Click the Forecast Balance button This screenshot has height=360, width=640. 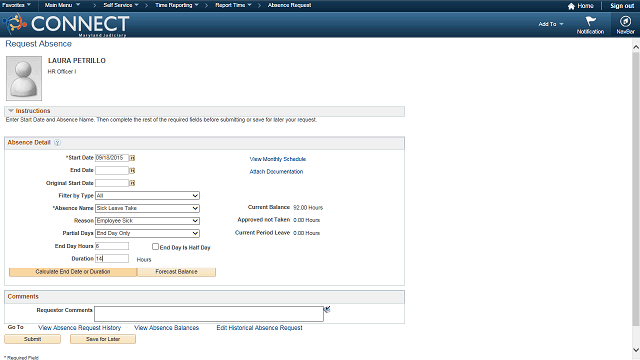(176, 272)
